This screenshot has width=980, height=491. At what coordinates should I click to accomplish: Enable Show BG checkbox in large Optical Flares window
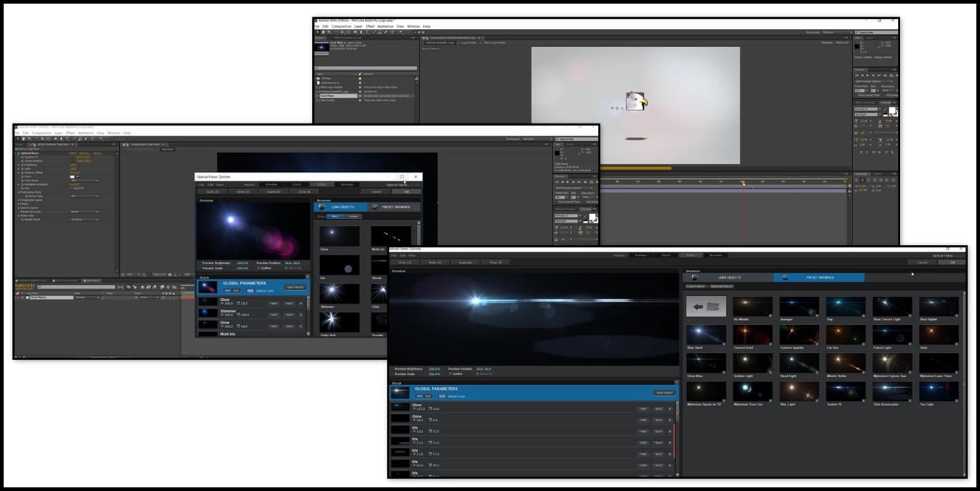478,374
